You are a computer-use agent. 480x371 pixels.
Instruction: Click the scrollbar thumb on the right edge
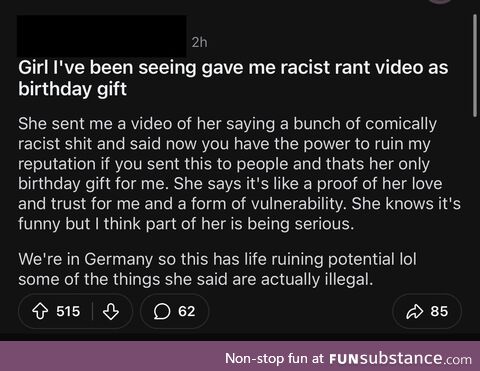pos(475,66)
